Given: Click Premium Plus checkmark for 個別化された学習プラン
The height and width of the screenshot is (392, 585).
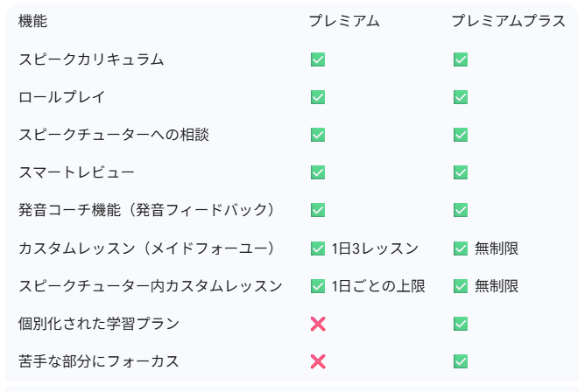Looking at the screenshot, I should click(461, 324).
